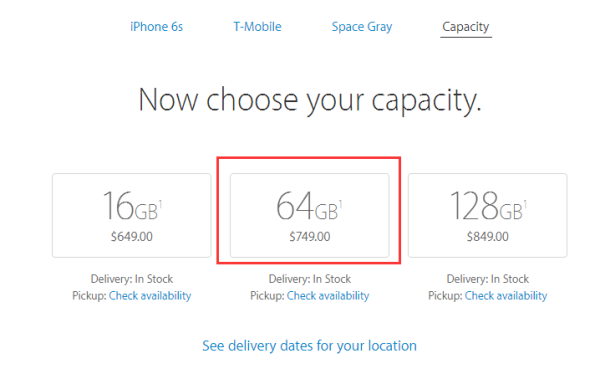
Task: Check pickup availability for the 128GB model
Action: (x=506, y=296)
